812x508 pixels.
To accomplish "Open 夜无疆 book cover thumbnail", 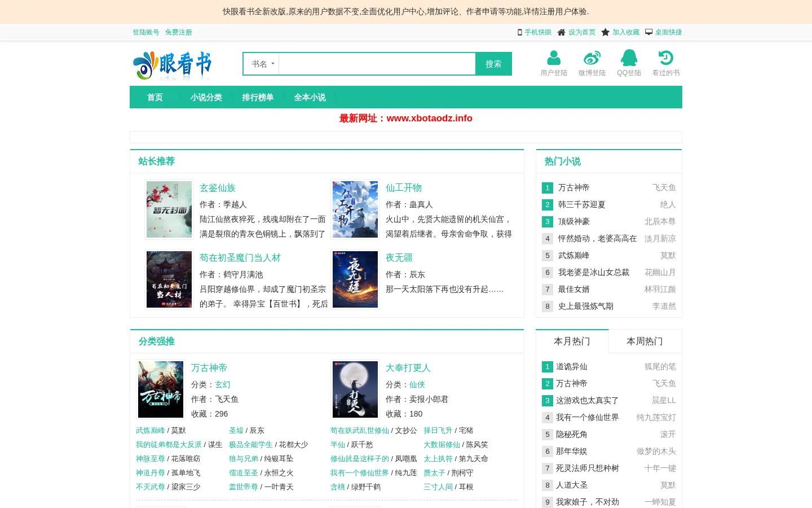I will click(x=355, y=279).
